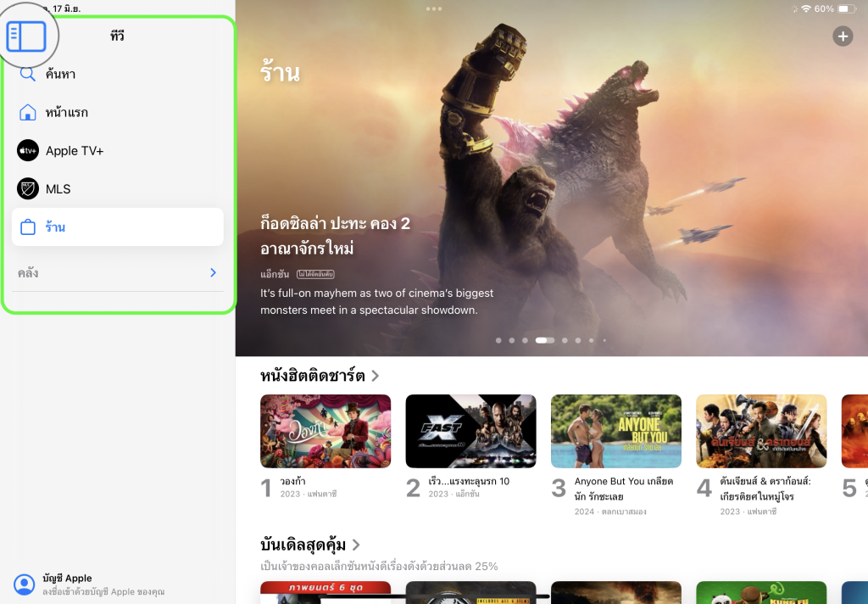This screenshot has height=604, width=868.
Task: Expand the หนังฮิตติดชาร์ต chart section
Action: pos(375,375)
